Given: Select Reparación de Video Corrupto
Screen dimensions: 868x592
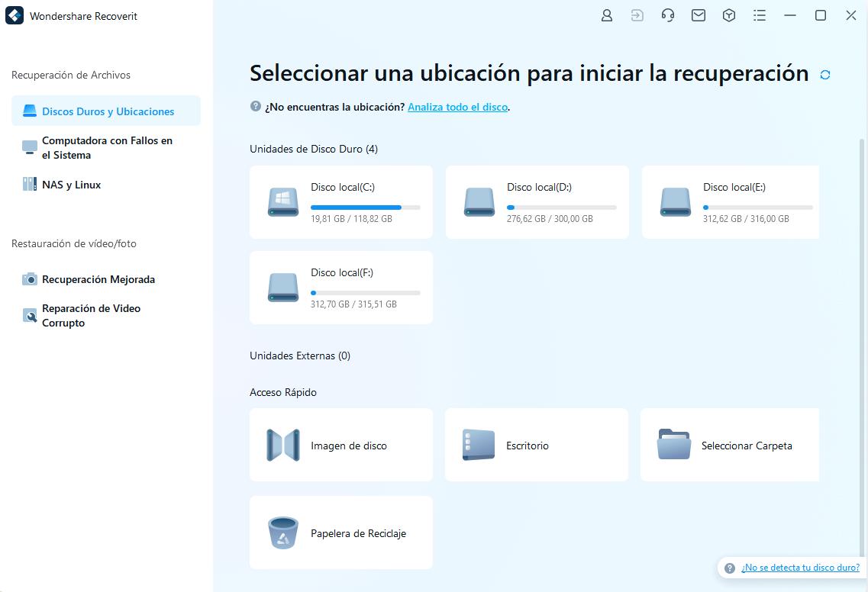Looking at the screenshot, I should click(92, 315).
